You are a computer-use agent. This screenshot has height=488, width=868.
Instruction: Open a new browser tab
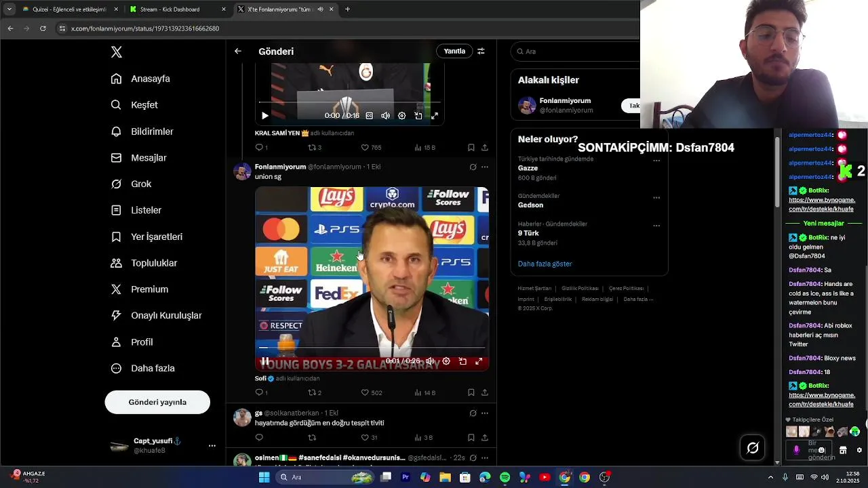point(347,9)
